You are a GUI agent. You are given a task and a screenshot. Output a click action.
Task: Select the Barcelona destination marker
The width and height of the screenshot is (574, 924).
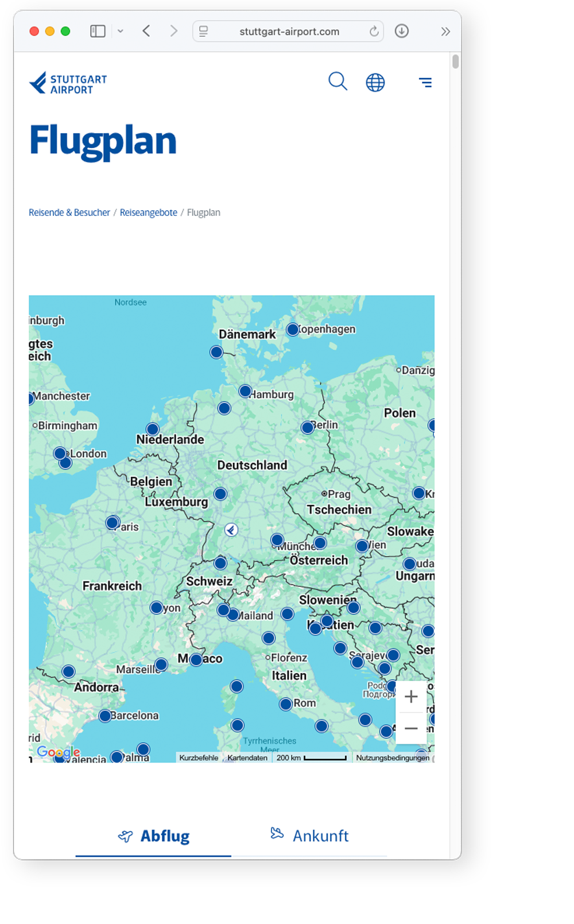[105, 716]
